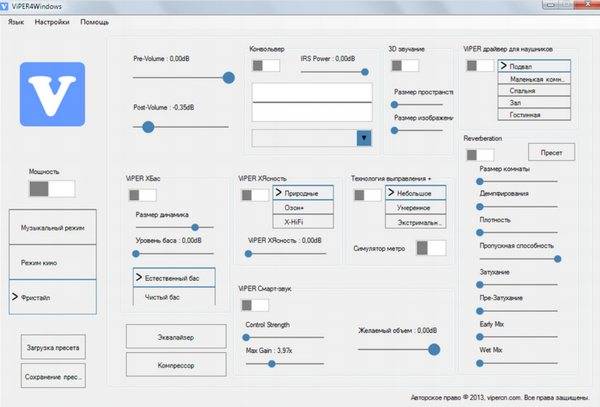
Task: Select Естественный бас mode
Action: pos(174,278)
